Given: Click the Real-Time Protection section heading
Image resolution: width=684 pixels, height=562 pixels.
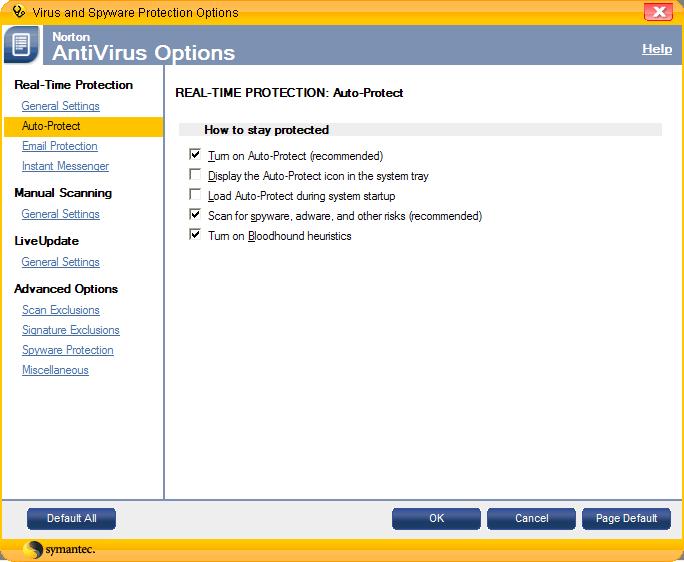Looking at the screenshot, I should (x=74, y=85).
